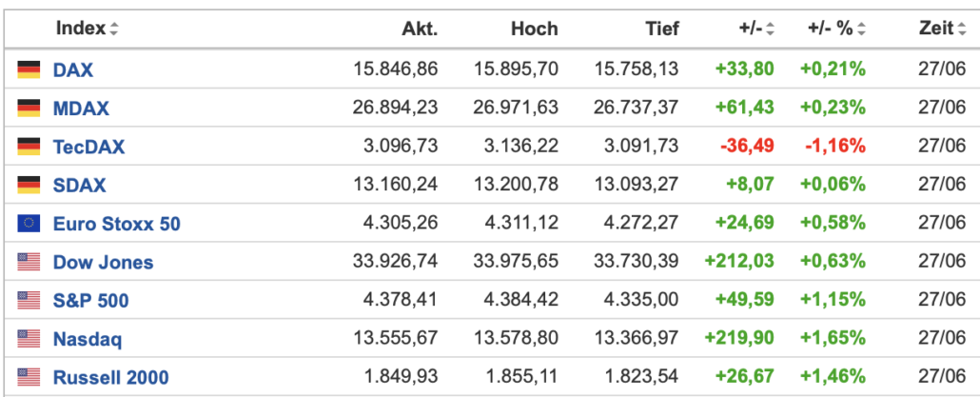Click the US flag beside S&P 500

pos(29,300)
